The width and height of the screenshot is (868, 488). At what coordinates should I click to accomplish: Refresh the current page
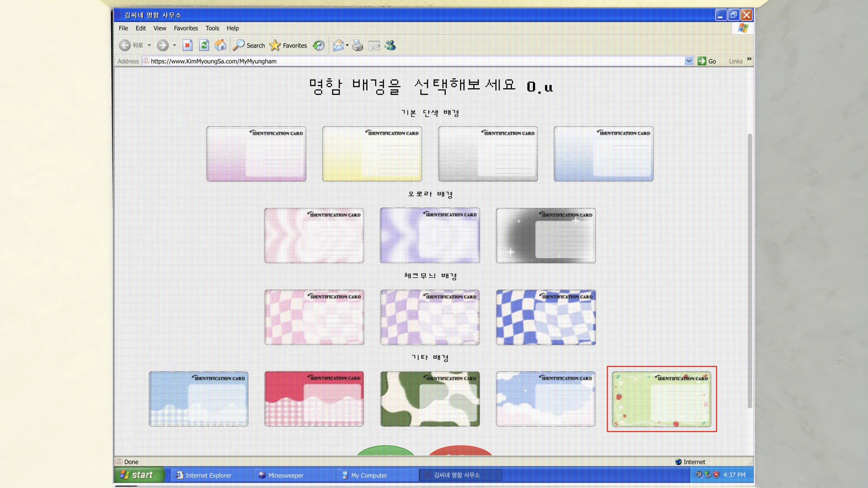click(204, 45)
